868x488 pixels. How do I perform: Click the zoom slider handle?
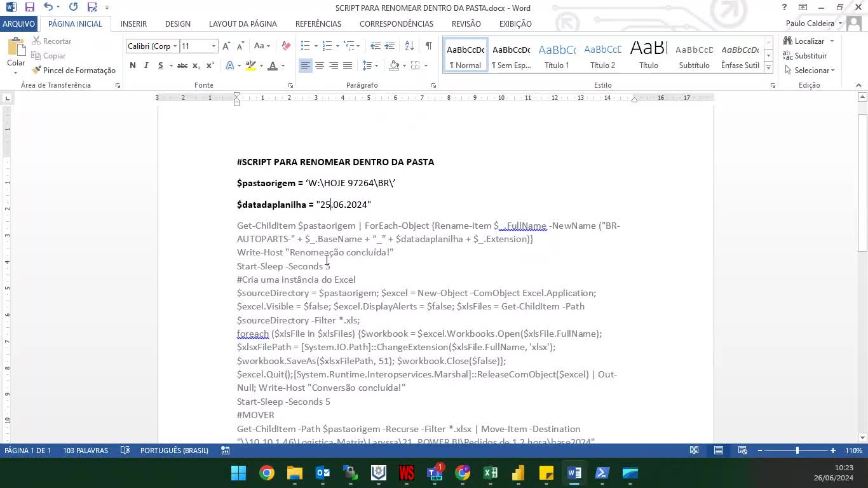pos(797,451)
